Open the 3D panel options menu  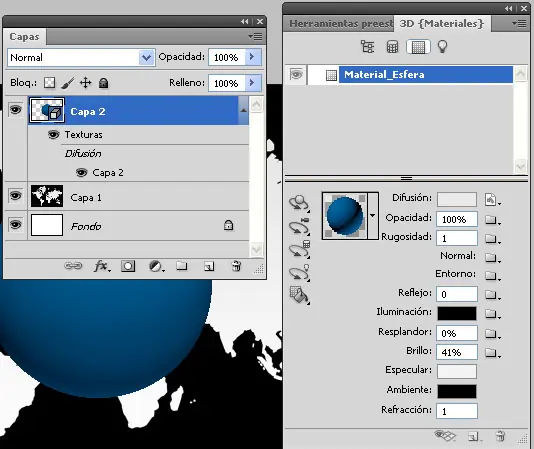[519, 23]
